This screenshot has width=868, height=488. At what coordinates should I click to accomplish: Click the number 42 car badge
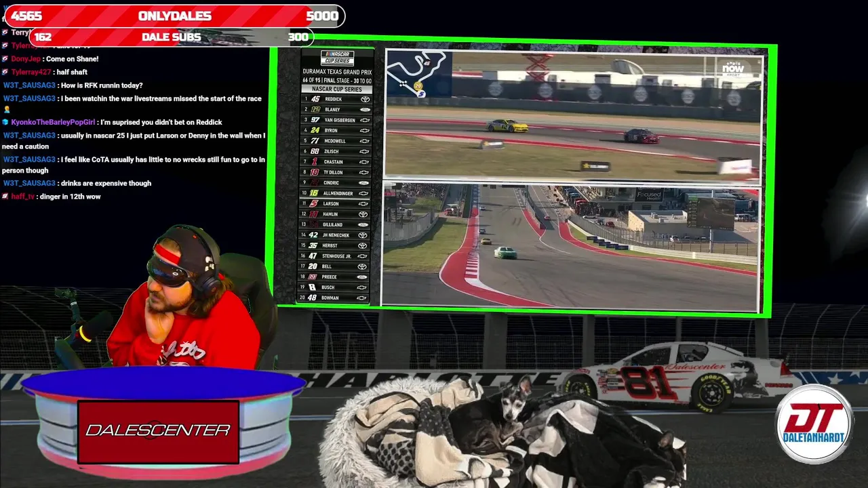(313, 235)
